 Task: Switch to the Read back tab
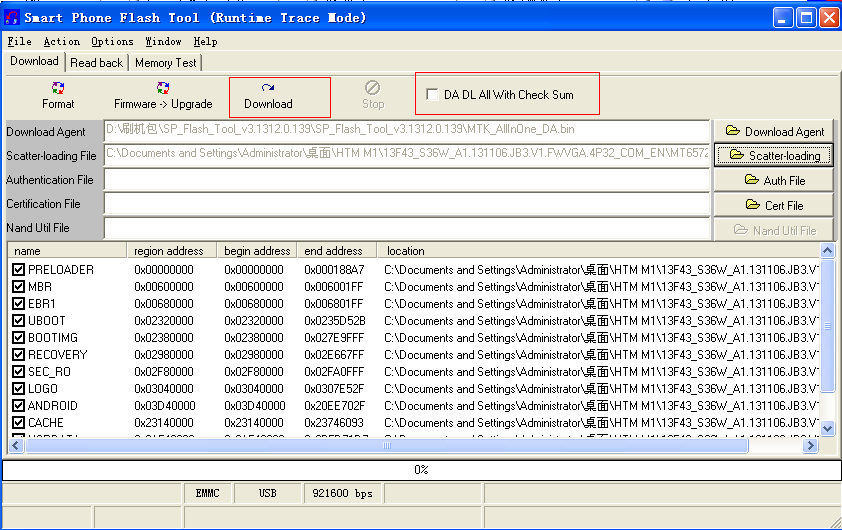pyautogui.click(x=97, y=63)
